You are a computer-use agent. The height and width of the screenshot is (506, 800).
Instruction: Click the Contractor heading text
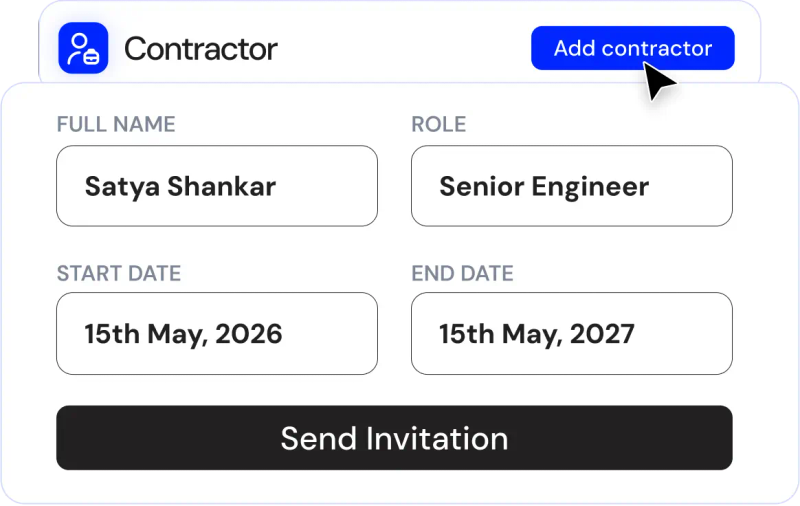click(201, 49)
